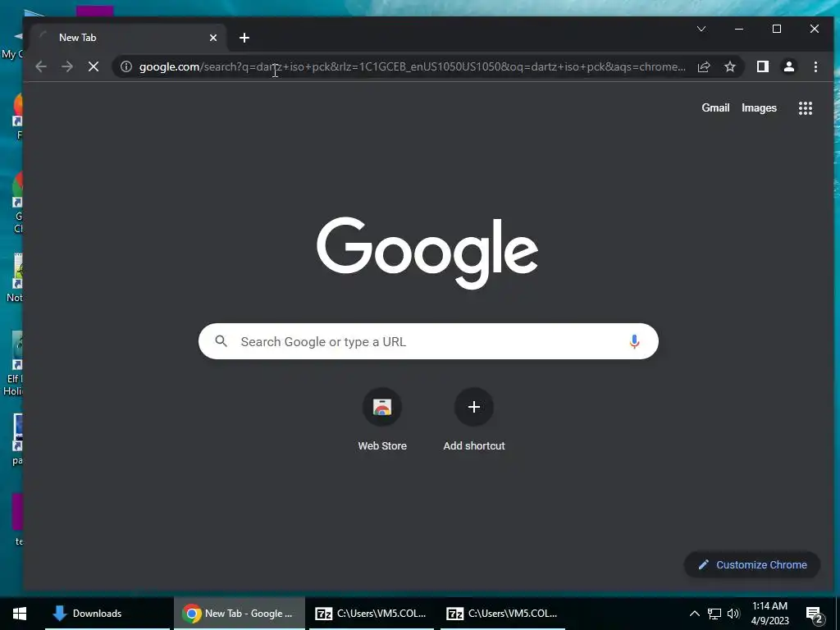The image size is (840, 630).
Task: Click the Google search input field
Action: tap(428, 341)
